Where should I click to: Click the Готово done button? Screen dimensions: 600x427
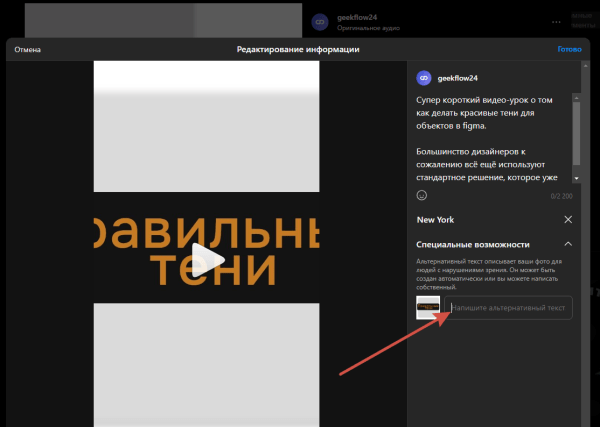coord(569,49)
